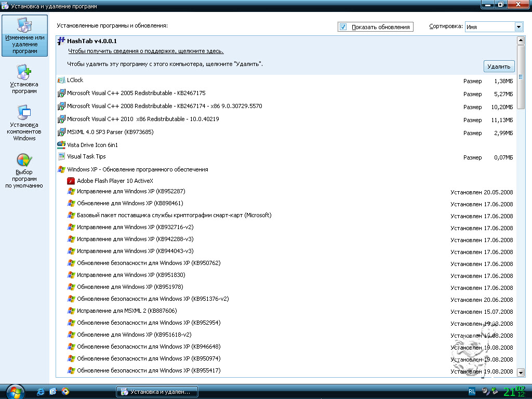Click the 'Установка и удален...' taskbar button

157,392
